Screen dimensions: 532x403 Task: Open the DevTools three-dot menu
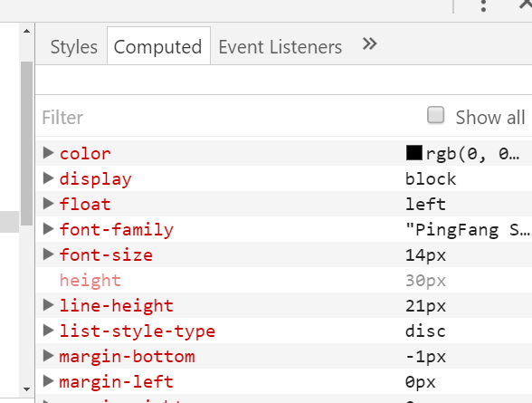point(483,5)
